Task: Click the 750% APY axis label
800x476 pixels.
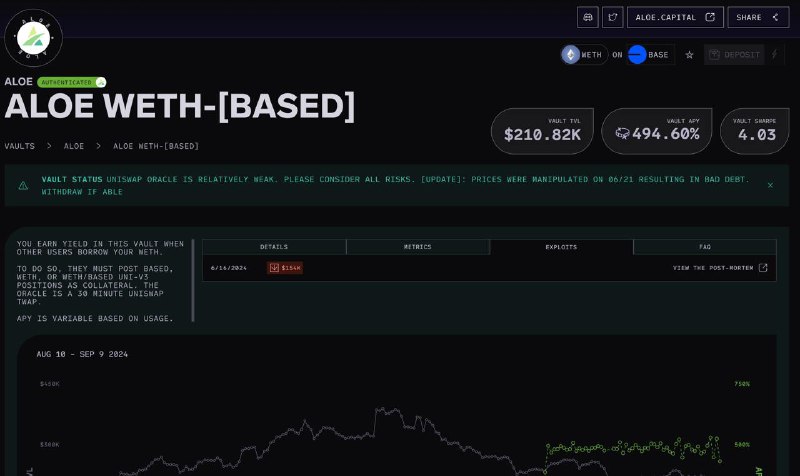Action: (742, 384)
